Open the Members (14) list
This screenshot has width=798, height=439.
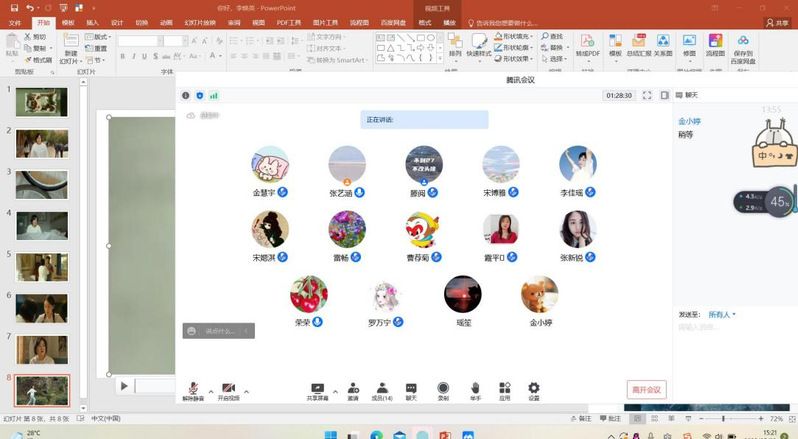pyautogui.click(x=382, y=388)
